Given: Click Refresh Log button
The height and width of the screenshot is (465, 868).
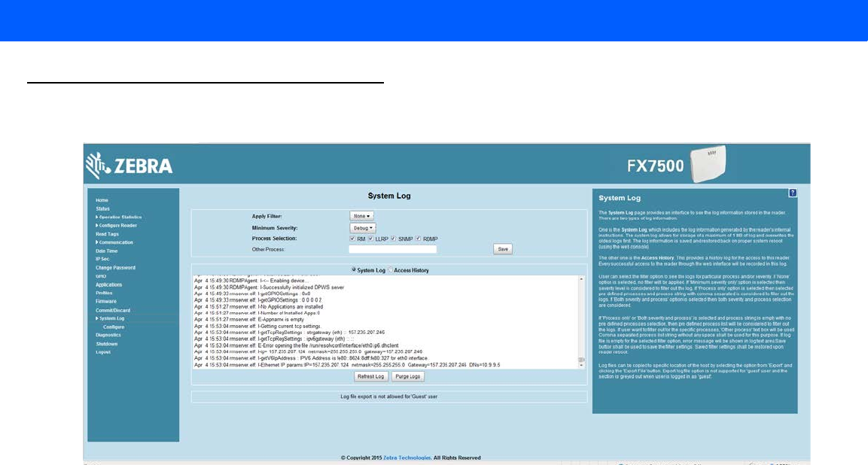Looking at the screenshot, I should (x=371, y=376).
